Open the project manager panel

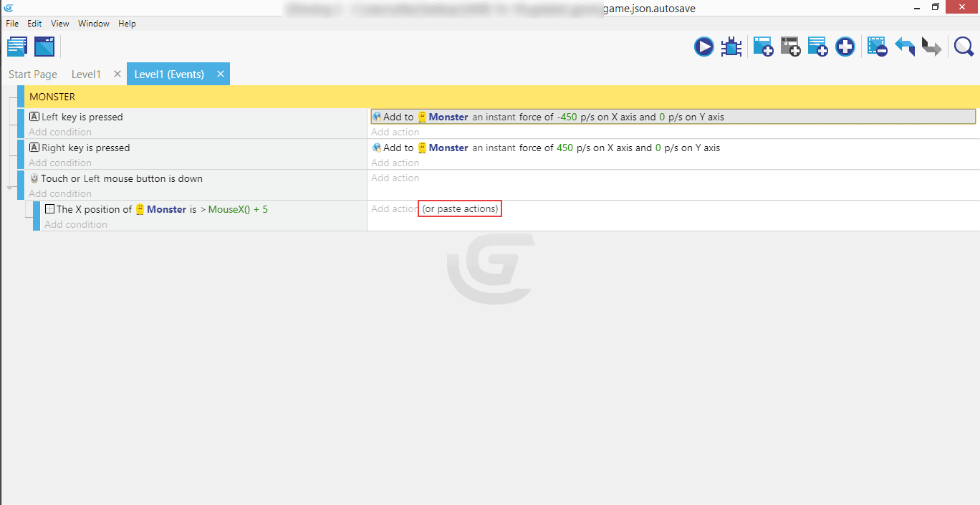pos(17,47)
